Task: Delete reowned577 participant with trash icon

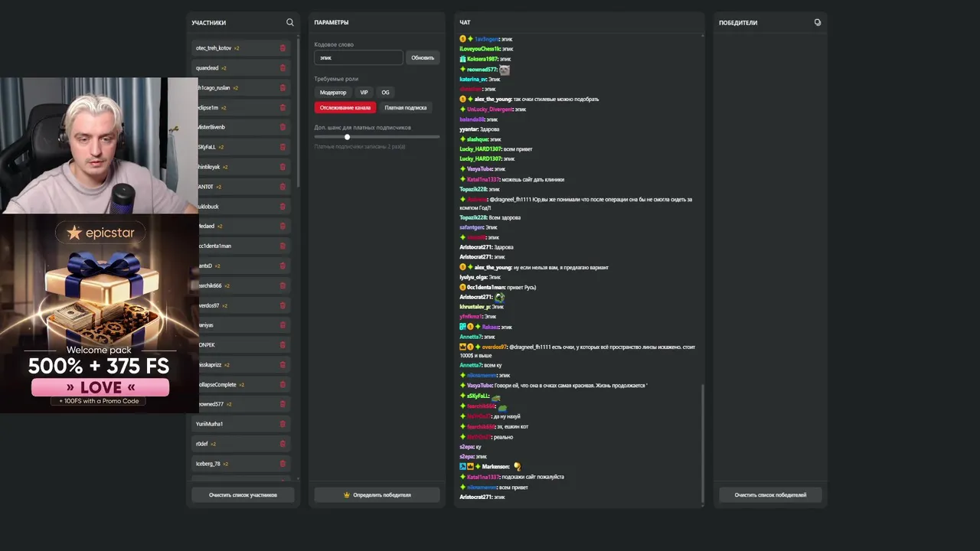Action: click(283, 404)
